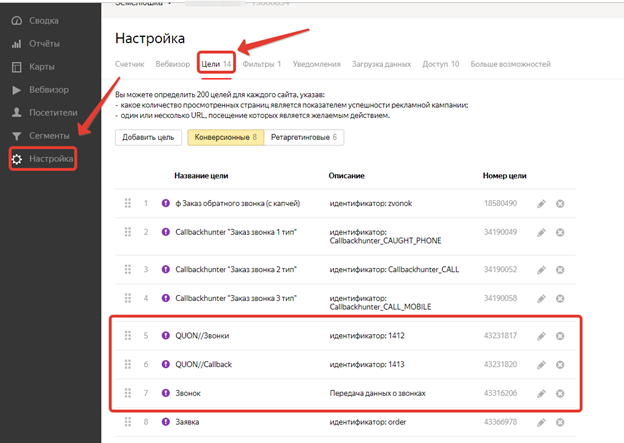Select the Конверсионные goals filter
Viewport: 624px width, 443px height.
pyautogui.click(x=226, y=137)
